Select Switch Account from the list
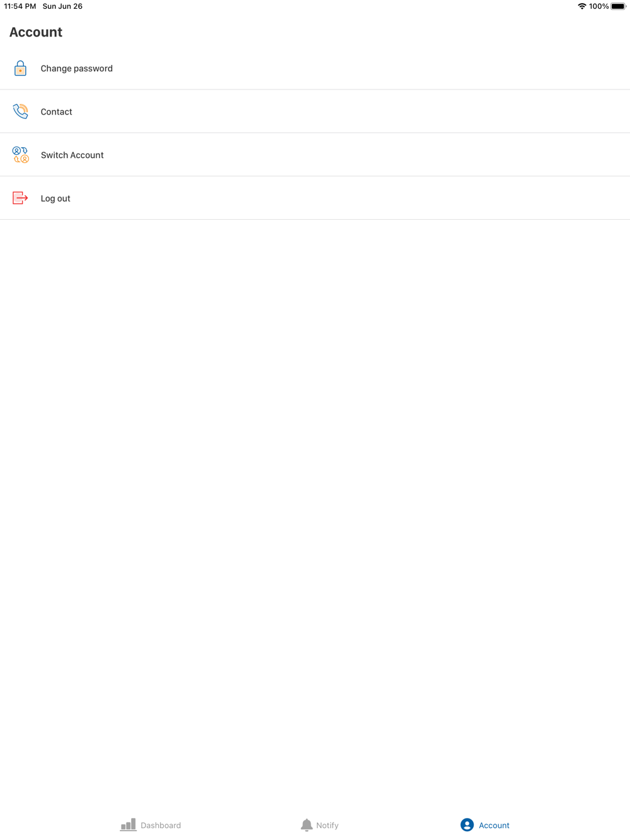The width and height of the screenshot is (630, 840). click(x=315, y=155)
